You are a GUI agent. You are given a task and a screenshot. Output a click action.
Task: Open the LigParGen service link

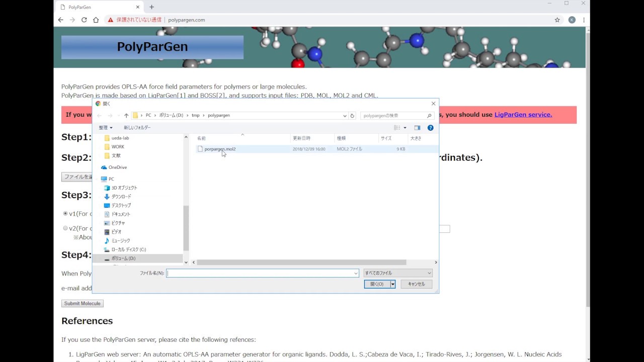(523, 115)
